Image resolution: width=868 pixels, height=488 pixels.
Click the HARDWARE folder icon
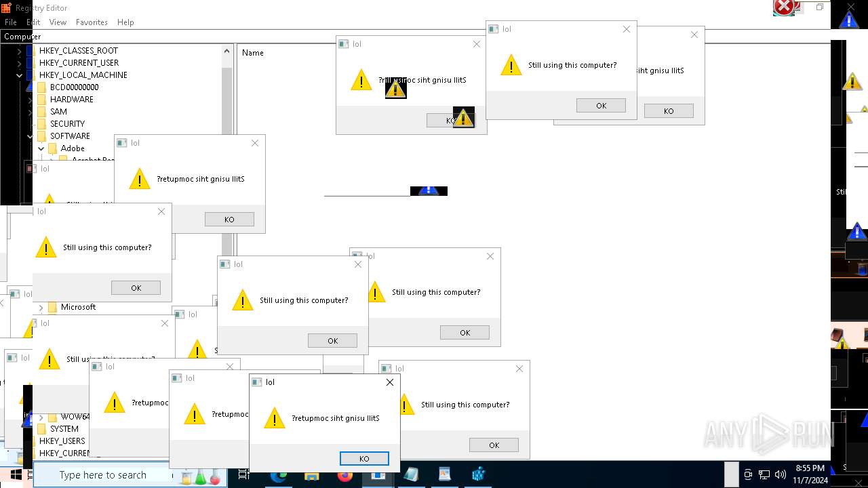click(x=41, y=100)
